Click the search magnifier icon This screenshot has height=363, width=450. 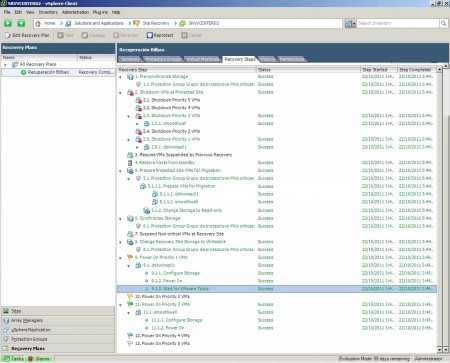tap(443, 23)
